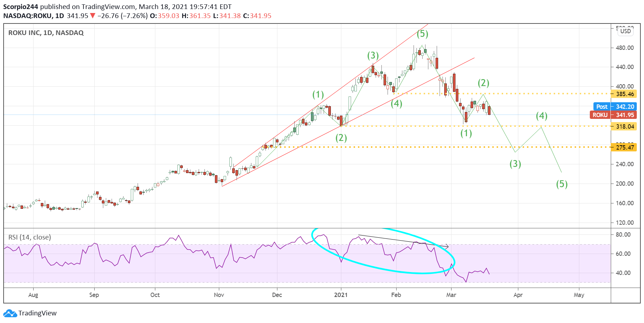Click the 200.00 price axis label

point(625,184)
